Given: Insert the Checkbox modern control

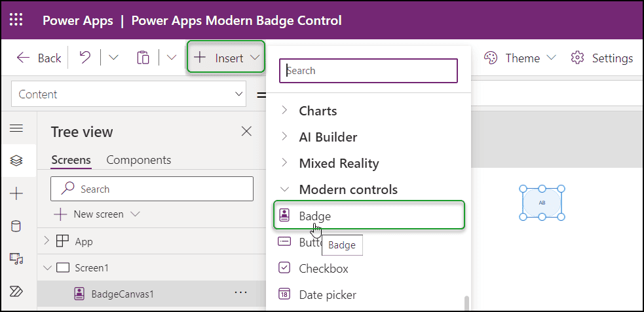Looking at the screenshot, I should point(324,269).
